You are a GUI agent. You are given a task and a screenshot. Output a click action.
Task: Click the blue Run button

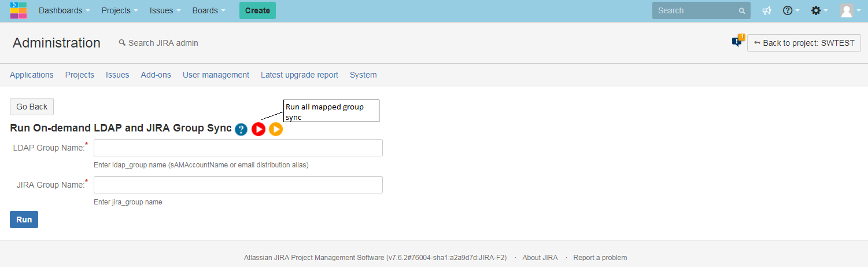coord(24,220)
